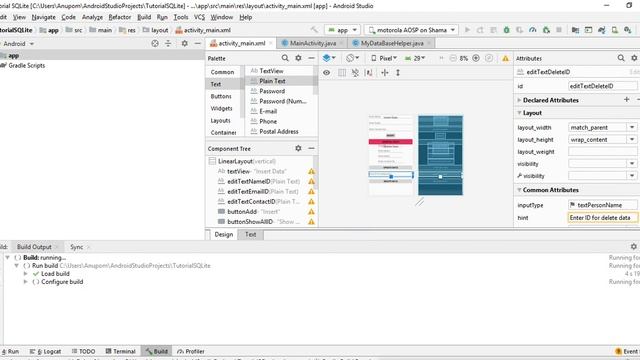
Task: Open the Pixel device dropdown
Action: (384, 58)
